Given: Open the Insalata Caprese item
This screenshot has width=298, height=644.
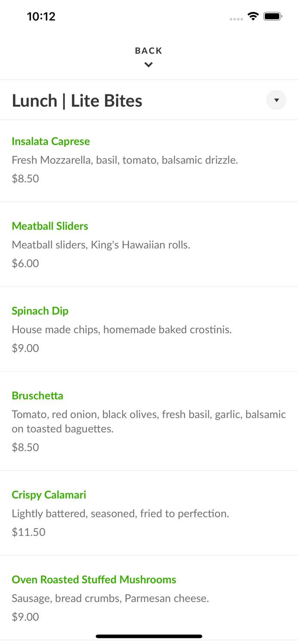Looking at the screenshot, I should 51,141.
